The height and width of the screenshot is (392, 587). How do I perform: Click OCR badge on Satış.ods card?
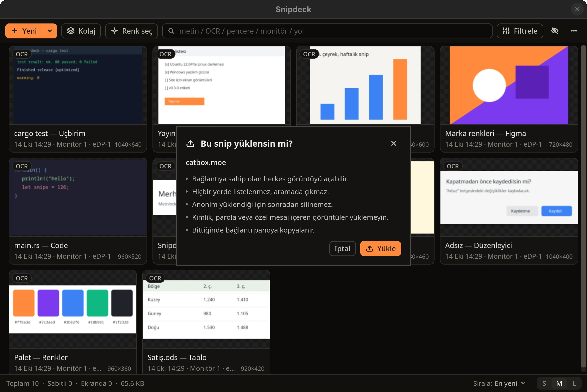click(155, 278)
